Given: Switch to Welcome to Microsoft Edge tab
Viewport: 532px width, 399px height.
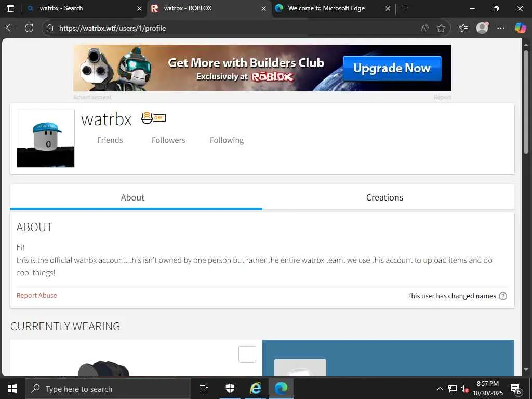Looking at the screenshot, I should tap(333, 8).
